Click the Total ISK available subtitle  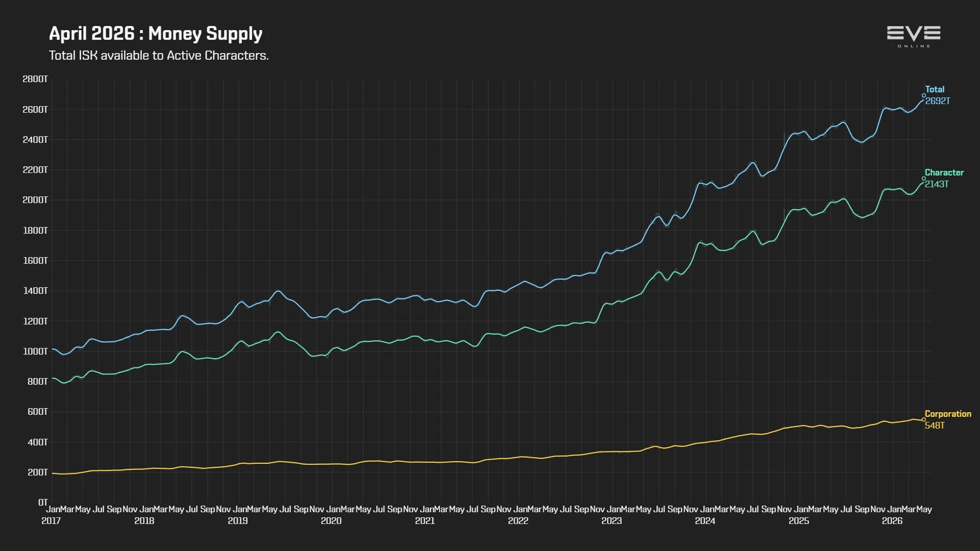[x=159, y=55]
